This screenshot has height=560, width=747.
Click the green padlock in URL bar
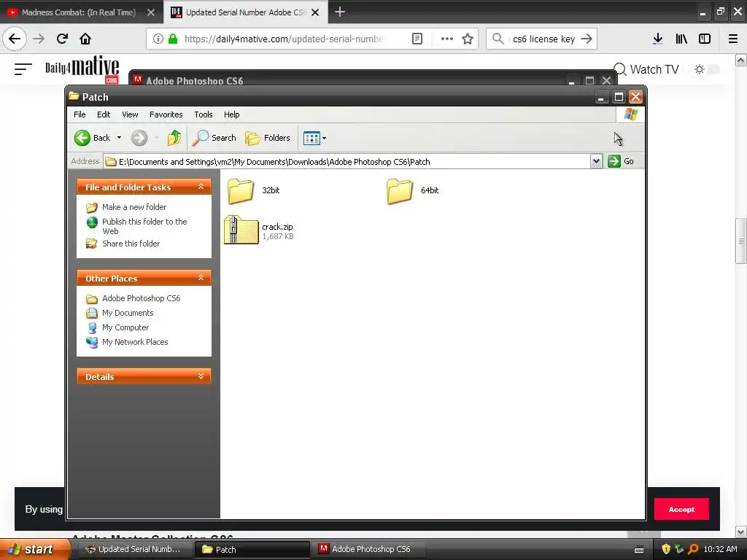point(174,39)
